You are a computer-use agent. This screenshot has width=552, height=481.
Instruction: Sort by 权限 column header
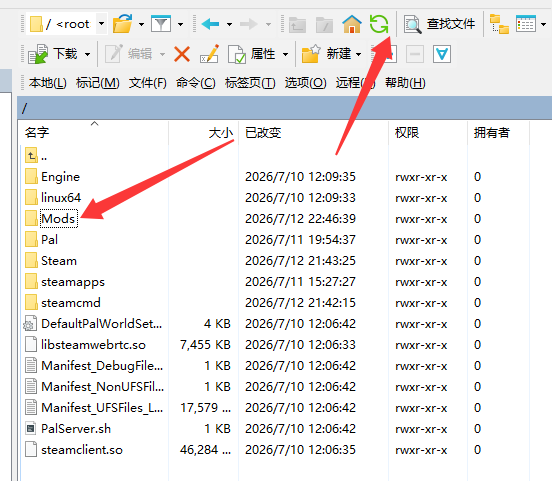coord(428,133)
